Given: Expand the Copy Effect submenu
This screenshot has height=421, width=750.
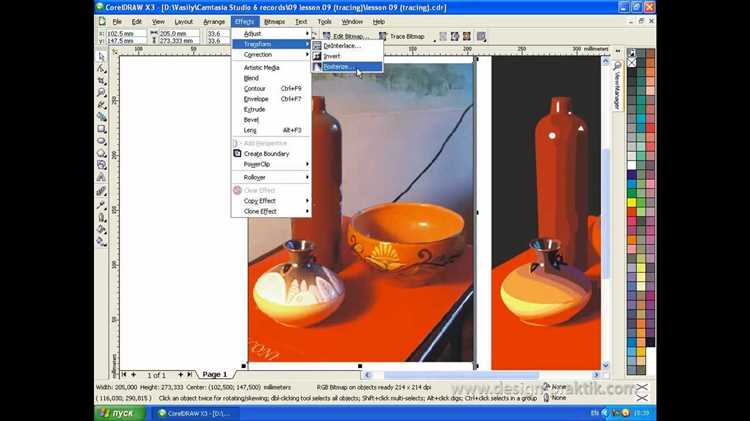Looking at the screenshot, I should pos(271,201).
